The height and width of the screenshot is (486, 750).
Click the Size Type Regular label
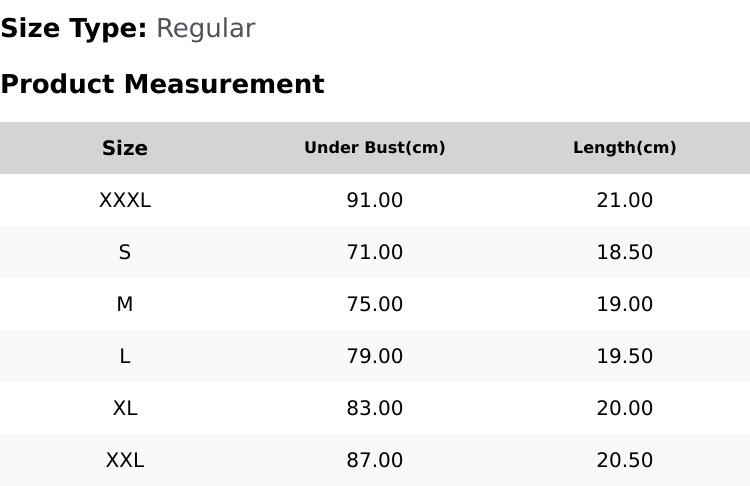click(x=128, y=28)
